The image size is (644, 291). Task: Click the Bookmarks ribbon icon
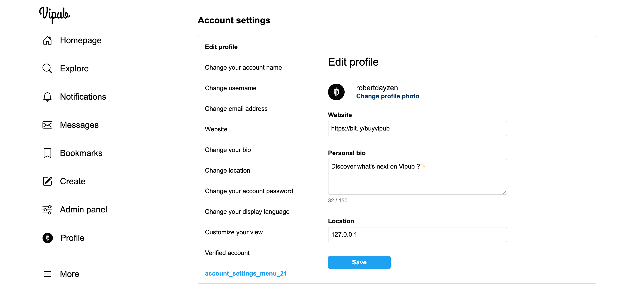point(47,153)
